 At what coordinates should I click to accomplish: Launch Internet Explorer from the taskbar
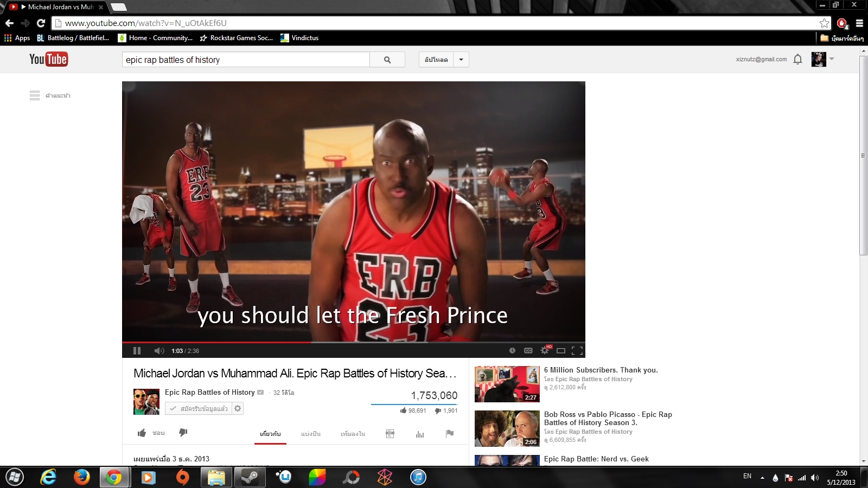tap(48, 477)
